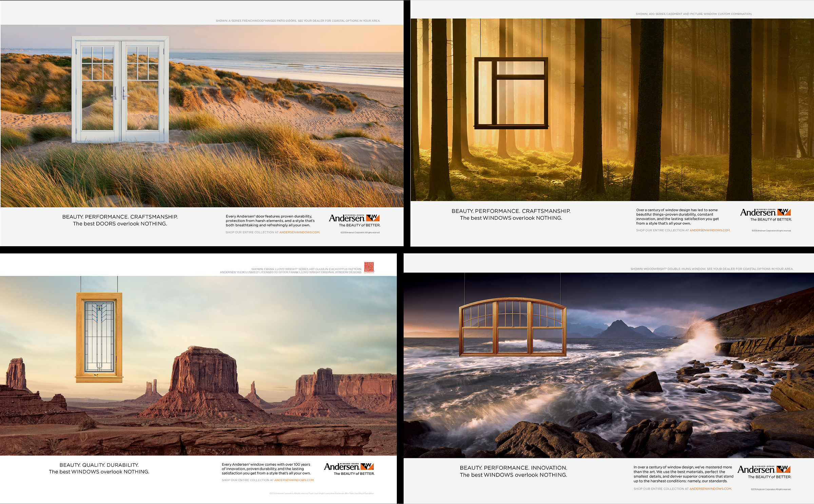Click the ©2016 Andersen Corporation copyright line

click(360, 232)
